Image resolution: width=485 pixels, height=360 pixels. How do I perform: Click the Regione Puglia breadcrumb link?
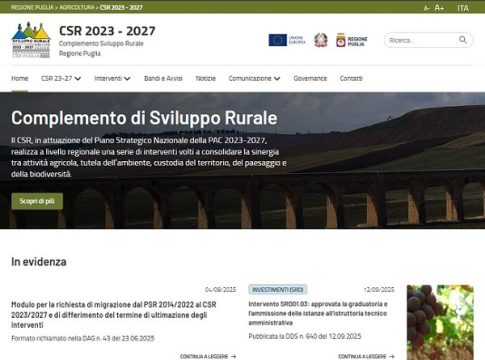pyautogui.click(x=32, y=7)
